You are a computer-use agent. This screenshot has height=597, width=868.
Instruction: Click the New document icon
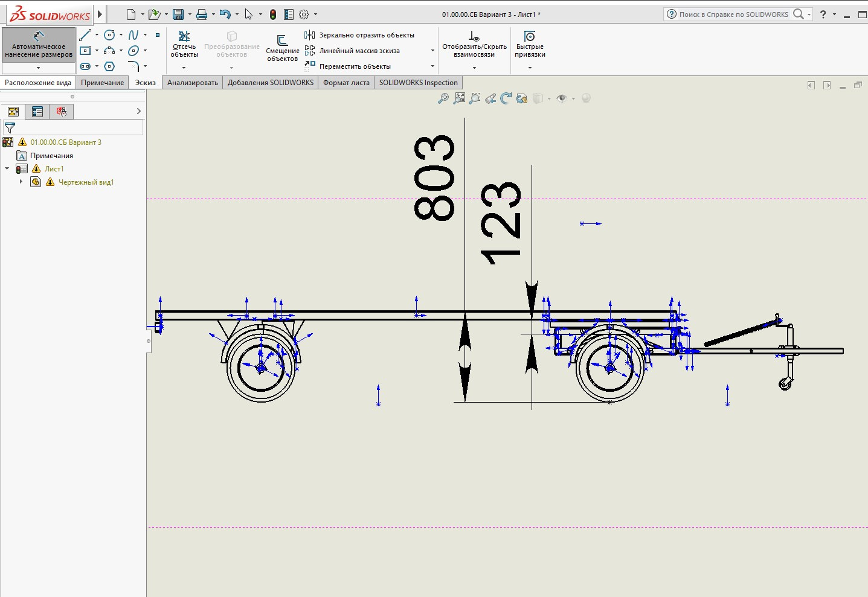tap(131, 14)
